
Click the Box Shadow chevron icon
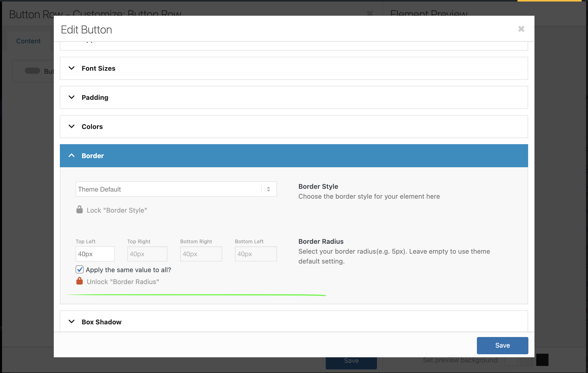[72, 322]
